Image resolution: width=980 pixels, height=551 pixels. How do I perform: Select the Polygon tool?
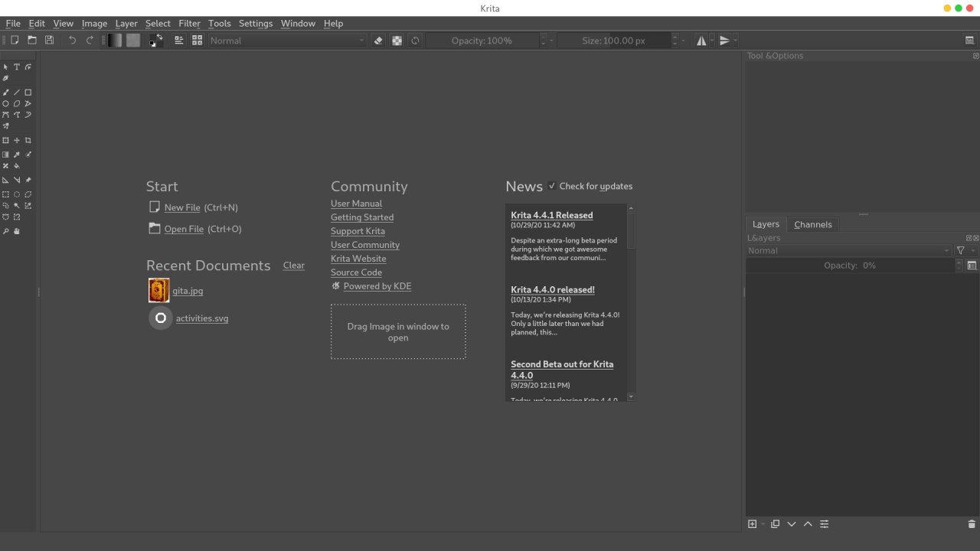click(x=17, y=103)
